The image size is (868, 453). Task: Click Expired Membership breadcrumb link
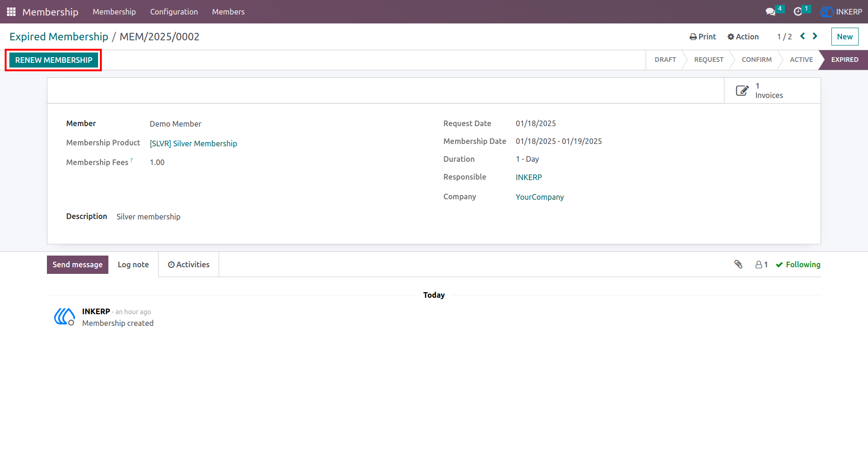pos(59,37)
